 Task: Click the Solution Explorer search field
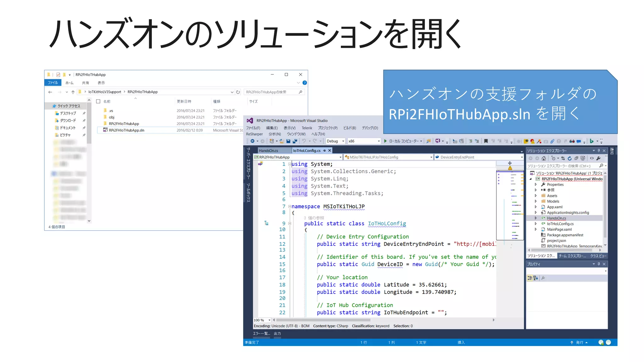pos(563,166)
